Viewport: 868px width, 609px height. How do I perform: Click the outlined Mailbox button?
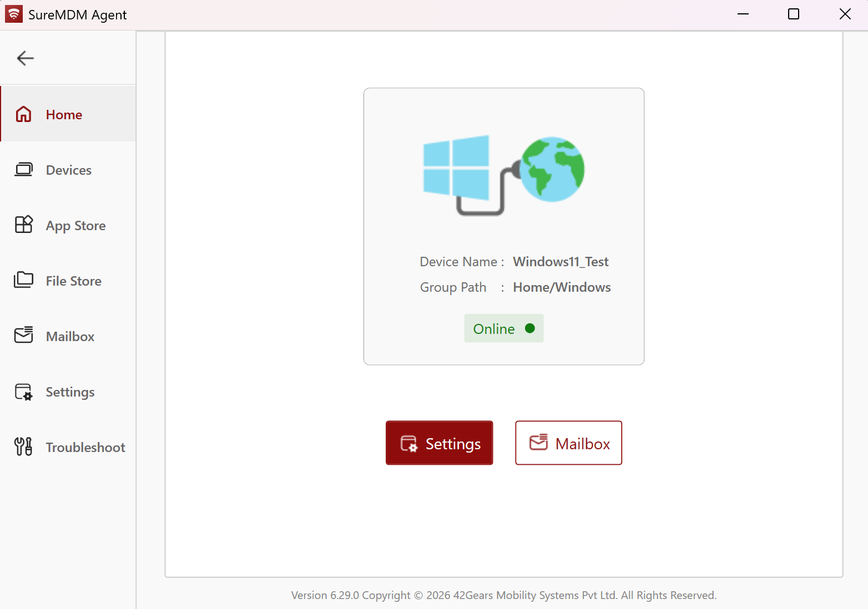coord(568,443)
